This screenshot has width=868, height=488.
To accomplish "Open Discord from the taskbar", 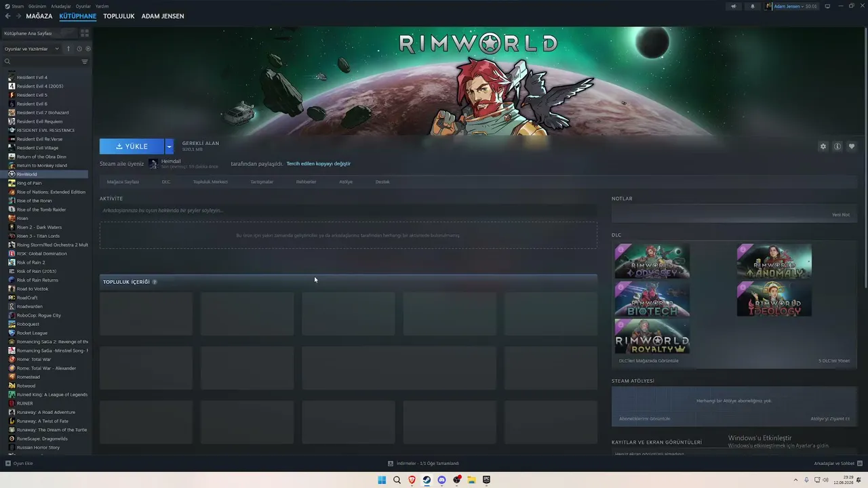I will click(441, 480).
